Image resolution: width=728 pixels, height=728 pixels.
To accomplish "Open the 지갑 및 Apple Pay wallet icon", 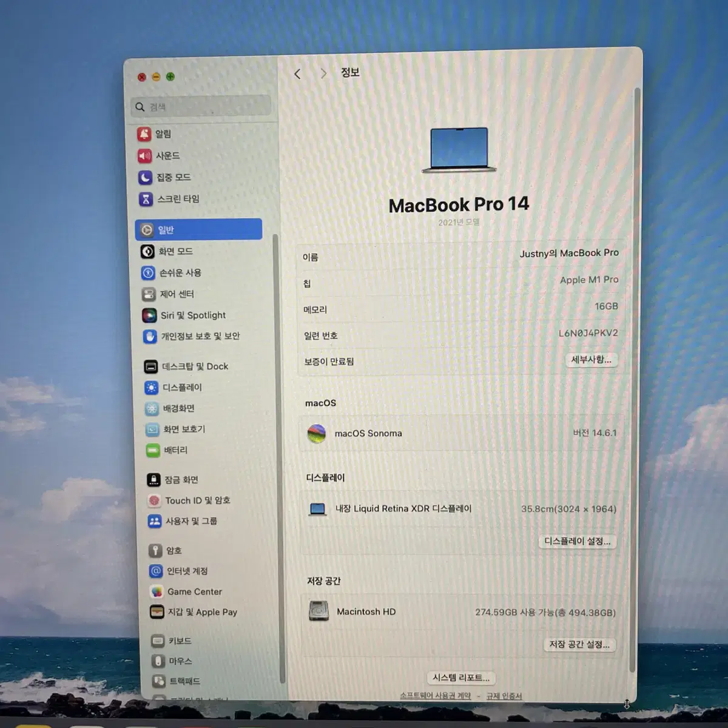I will pyautogui.click(x=157, y=612).
